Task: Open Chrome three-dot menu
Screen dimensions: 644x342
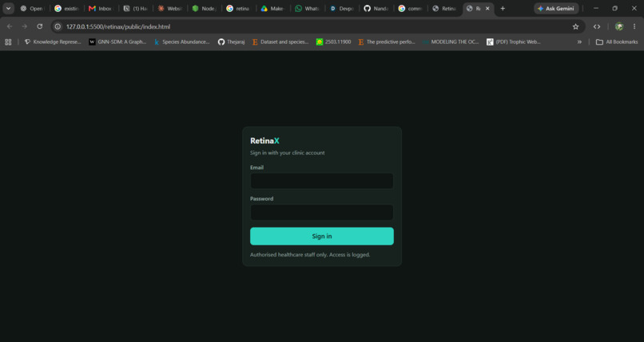Action: tap(634, 26)
